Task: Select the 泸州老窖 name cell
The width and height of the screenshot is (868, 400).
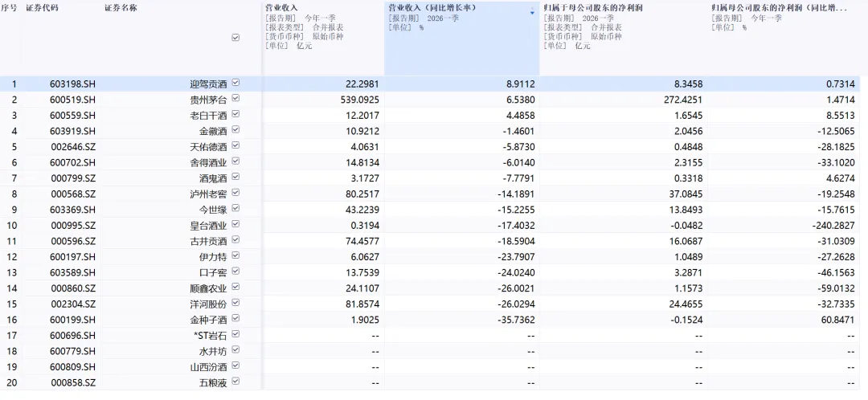Action: pos(208,194)
